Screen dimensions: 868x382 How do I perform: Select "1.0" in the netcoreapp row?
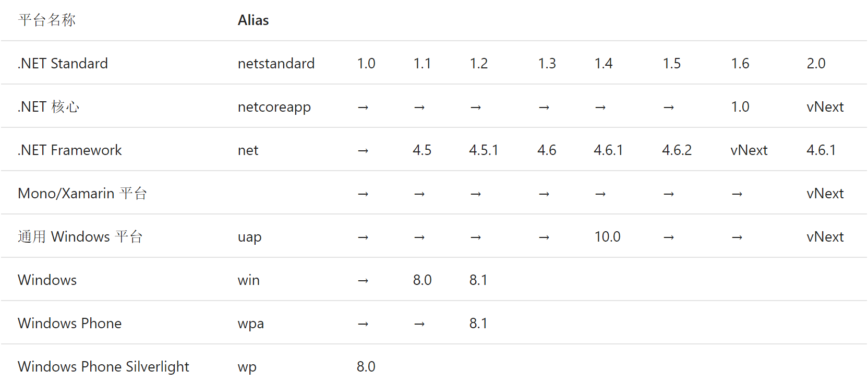pyautogui.click(x=740, y=107)
